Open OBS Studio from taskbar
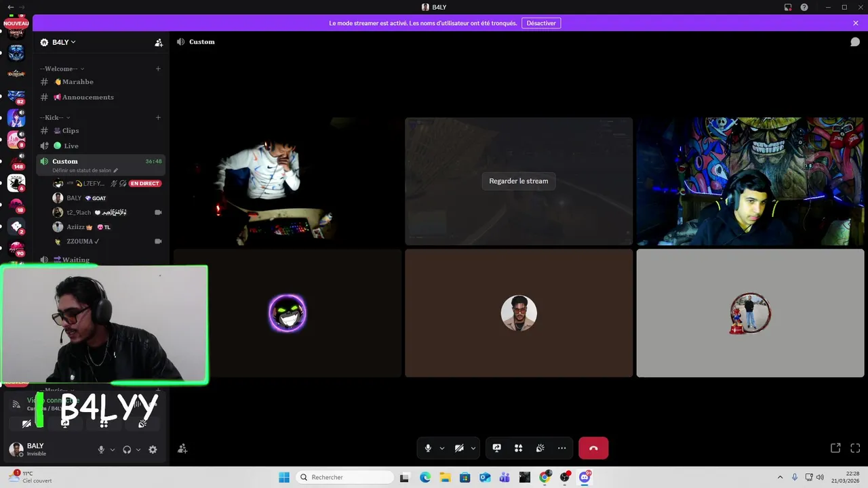Image resolution: width=868 pixels, height=488 pixels. pyautogui.click(x=565, y=477)
